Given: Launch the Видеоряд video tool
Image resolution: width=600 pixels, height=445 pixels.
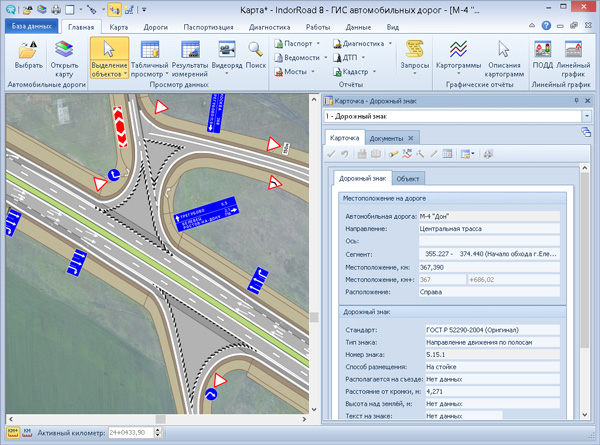Looking at the screenshot, I should click(x=227, y=50).
